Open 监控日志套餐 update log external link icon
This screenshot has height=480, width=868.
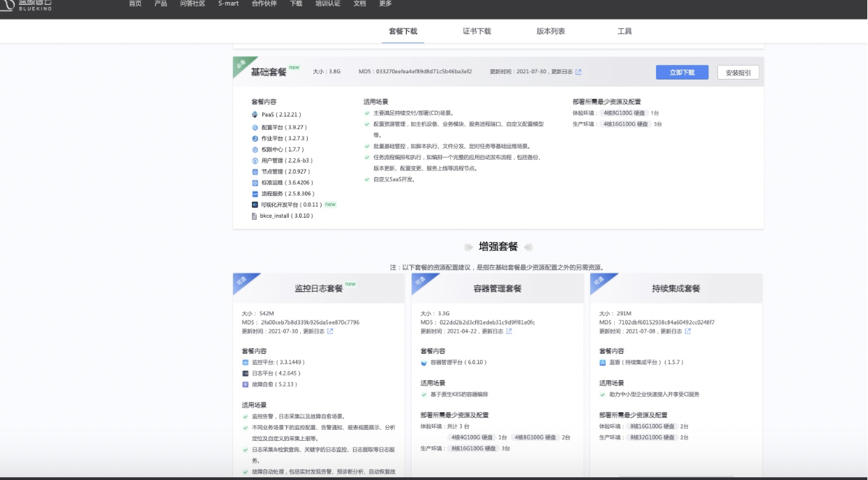[x=330, y=331]
